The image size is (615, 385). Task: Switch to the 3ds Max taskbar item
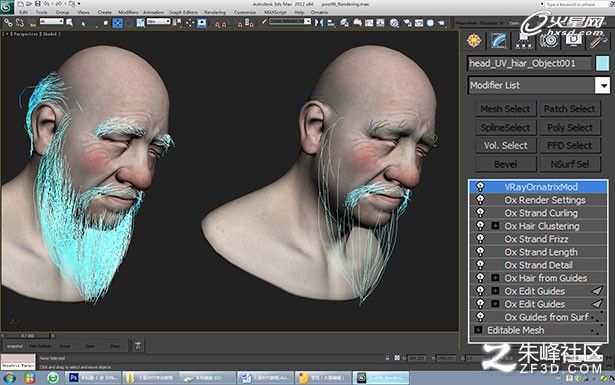pyautogui.click(x=381, y=378)
